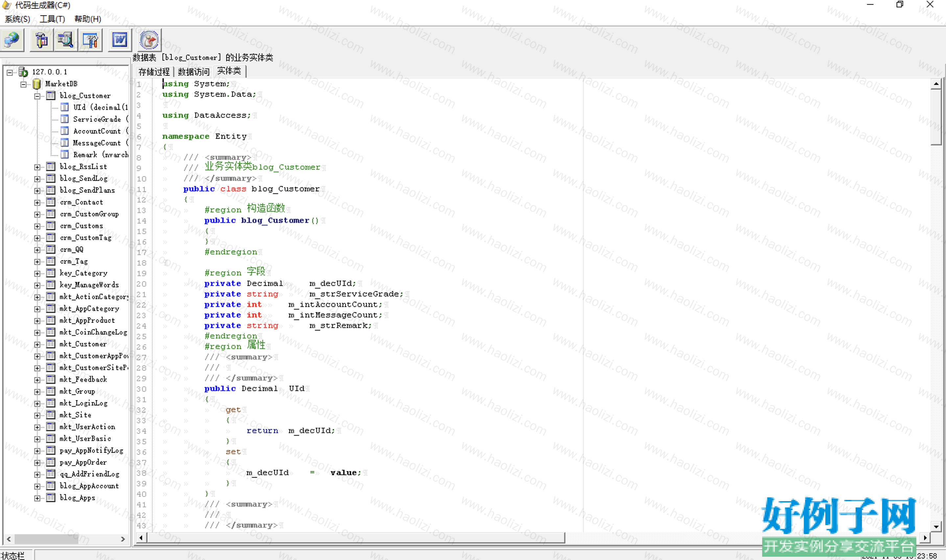Click the code editor horizontal scroll left arrow
This screenshot has height=560, width=946.
pyautogui.click(x=141, y=537)
